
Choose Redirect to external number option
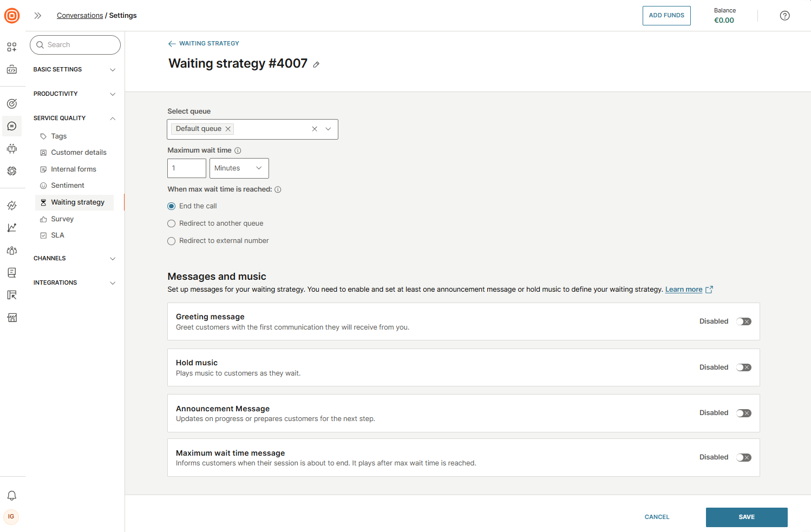click(172, 241)
